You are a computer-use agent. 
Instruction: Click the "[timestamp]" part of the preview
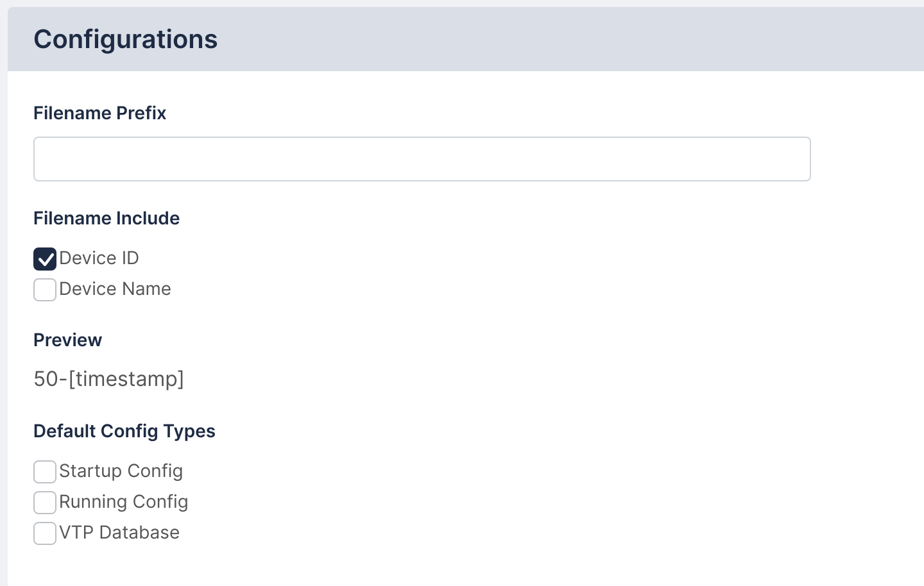pyautogui.click(x=126, y=379)
